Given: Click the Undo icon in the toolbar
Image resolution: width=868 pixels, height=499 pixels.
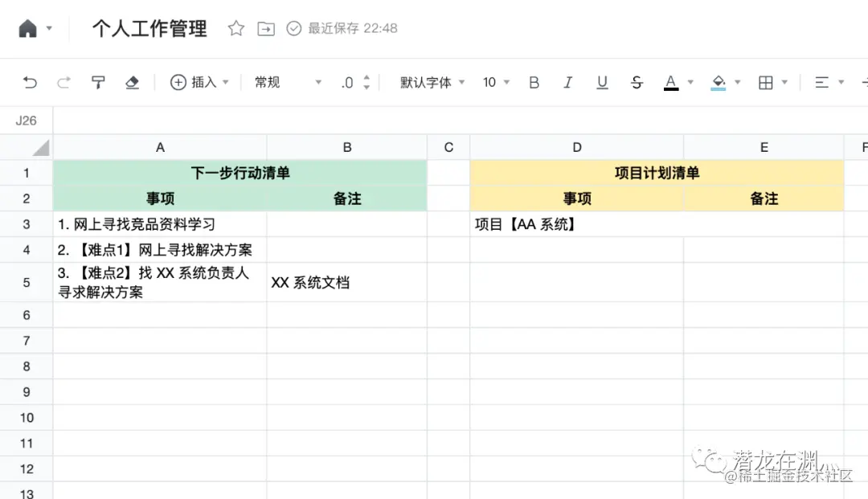Looking at the screenshot, I should coord(31,82).
